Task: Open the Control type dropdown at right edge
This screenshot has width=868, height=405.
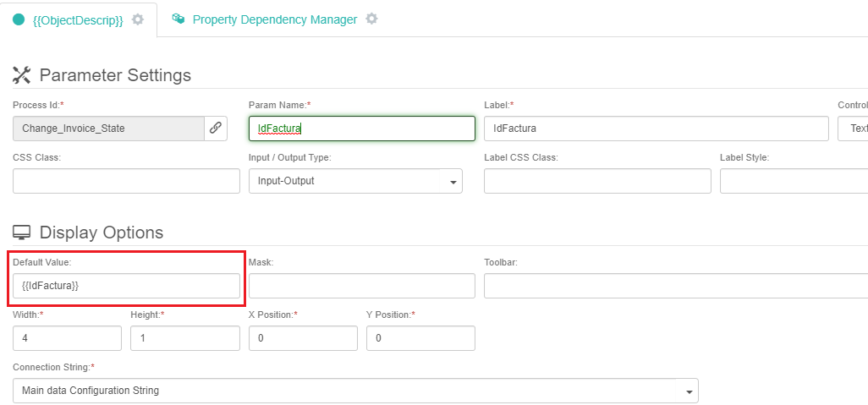Action: pyautogui.click(x=853, y=129)
